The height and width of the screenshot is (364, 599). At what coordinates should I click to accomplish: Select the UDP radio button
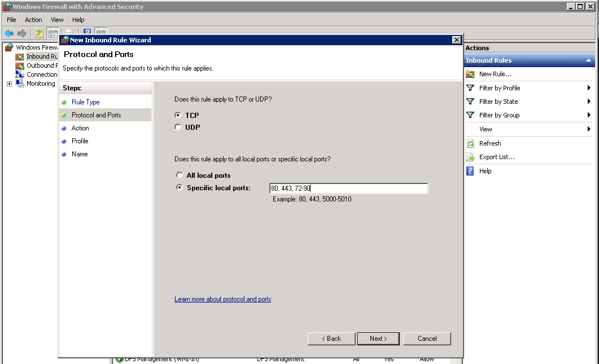(178, 128)
